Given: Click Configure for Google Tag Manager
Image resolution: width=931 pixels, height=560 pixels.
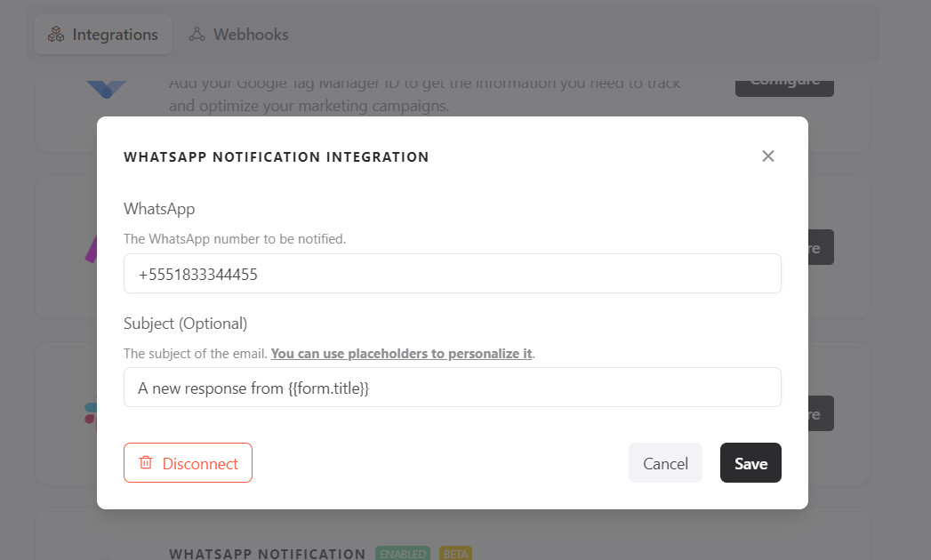Looking at the screenshot, I should coord(784,85).
